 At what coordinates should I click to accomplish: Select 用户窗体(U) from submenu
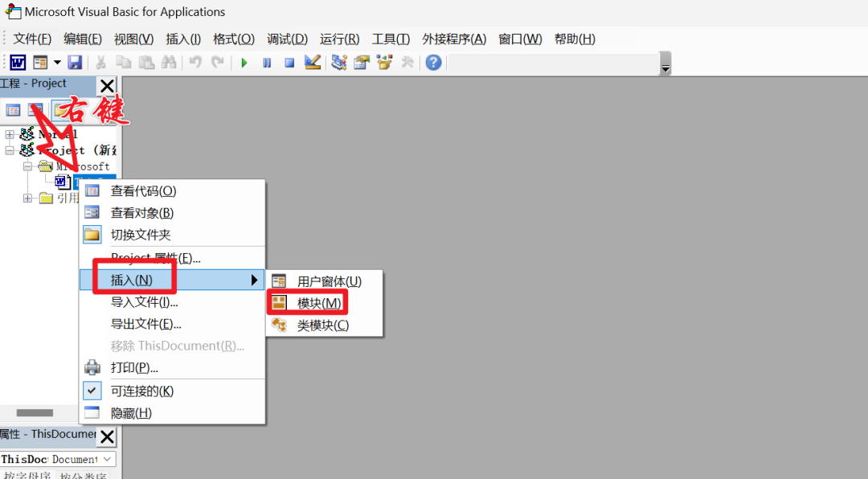pyautogui.click(x=325, y=281)
